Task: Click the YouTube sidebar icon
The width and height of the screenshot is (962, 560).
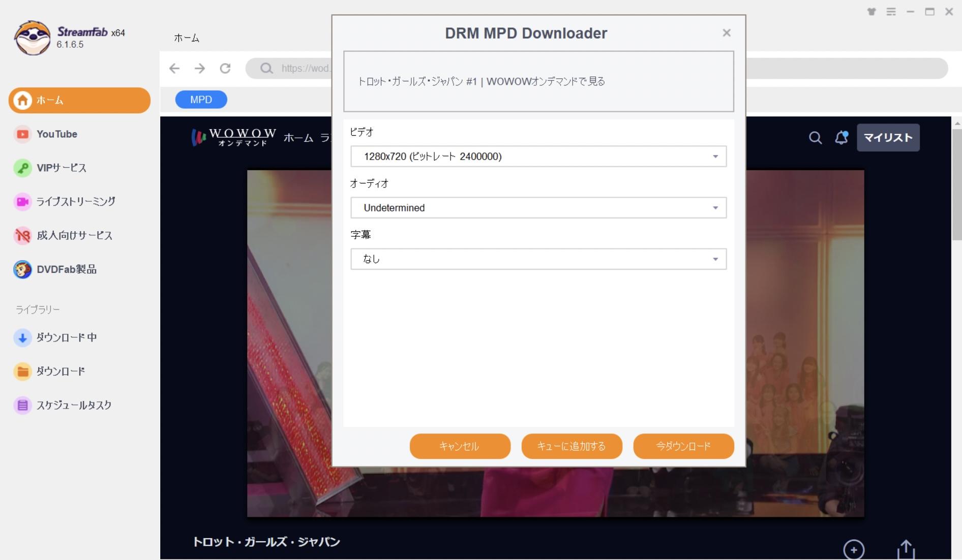Action: pos(22,134)
